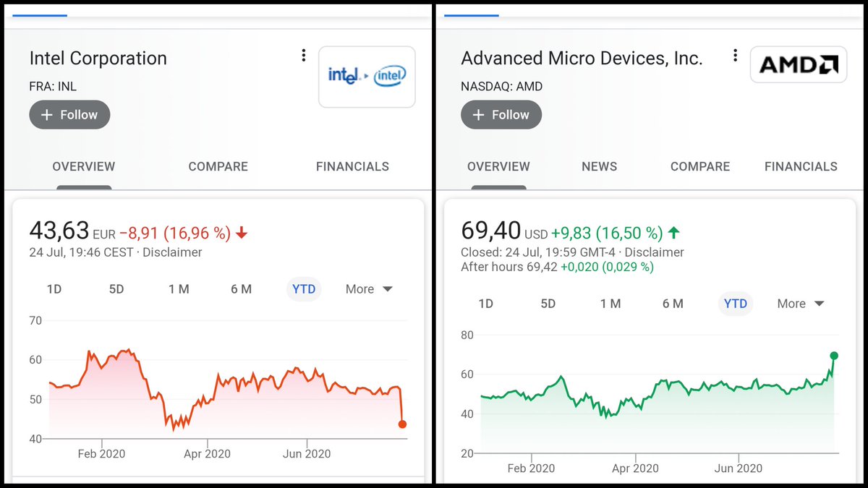Click the red down arrow next to Intel change
The image size is (868, 488).
[242, 233]
